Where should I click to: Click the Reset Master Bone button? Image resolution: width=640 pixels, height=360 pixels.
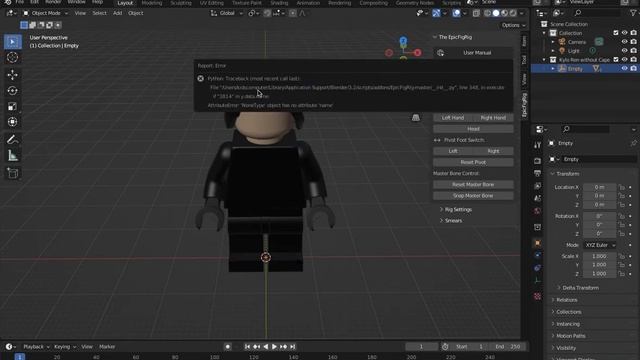click(473, 184)
